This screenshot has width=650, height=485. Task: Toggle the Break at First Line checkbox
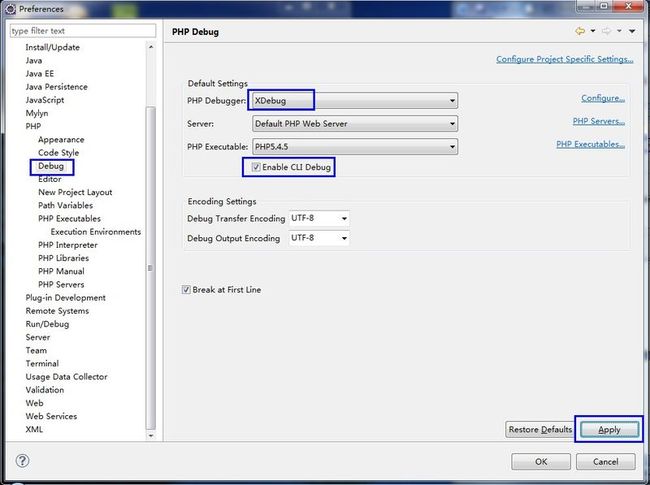(x=186, y=289)
